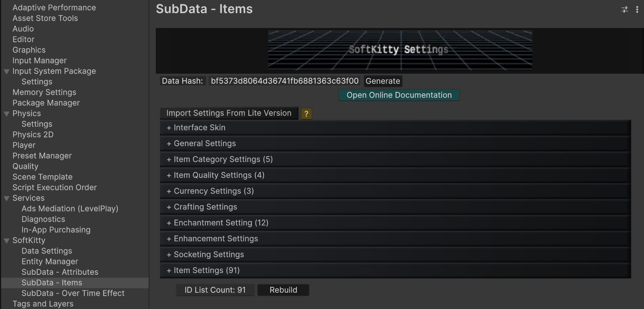Select SubData - Attributes in sidebar

(60, 272)
